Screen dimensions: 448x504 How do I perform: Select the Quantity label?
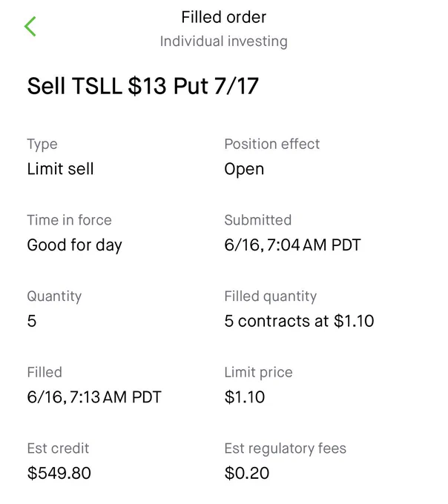tap(54, 296)
